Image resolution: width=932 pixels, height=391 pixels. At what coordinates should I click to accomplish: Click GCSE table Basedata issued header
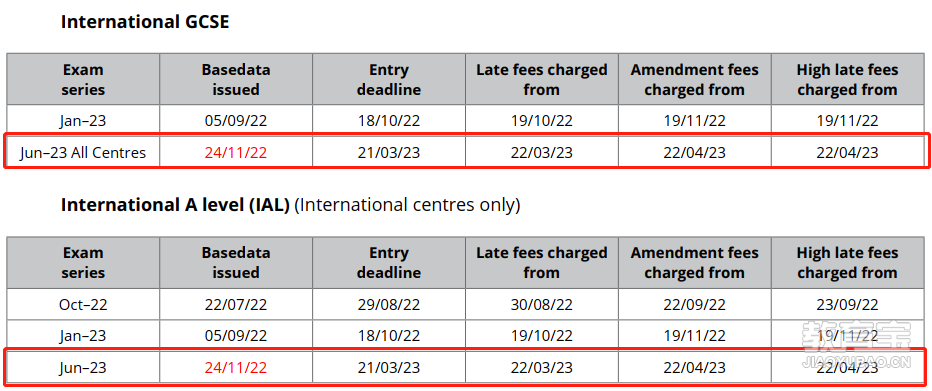click(x=236, y=80)
